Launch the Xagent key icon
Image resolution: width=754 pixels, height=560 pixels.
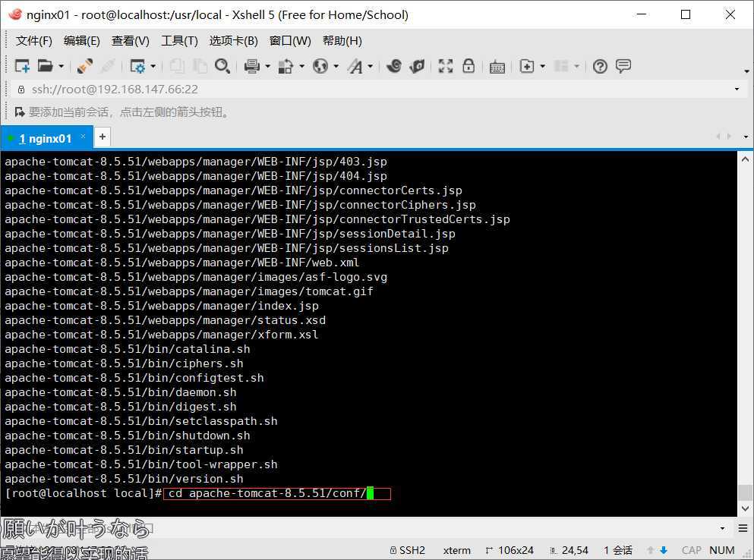417,66
